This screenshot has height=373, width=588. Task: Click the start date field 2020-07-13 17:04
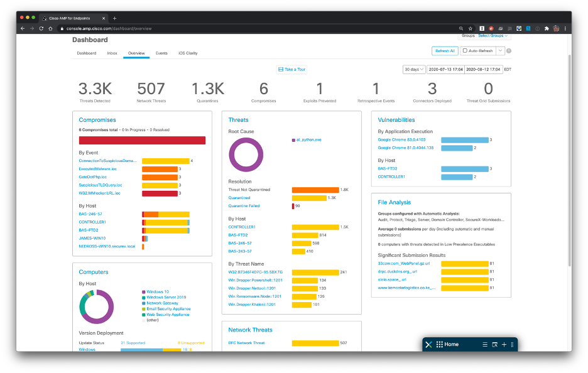446,69
